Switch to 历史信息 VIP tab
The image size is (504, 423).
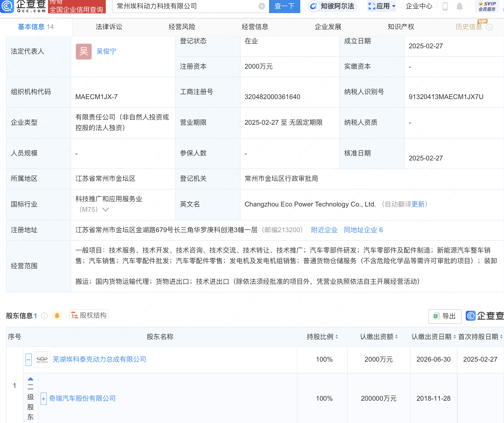469,27
